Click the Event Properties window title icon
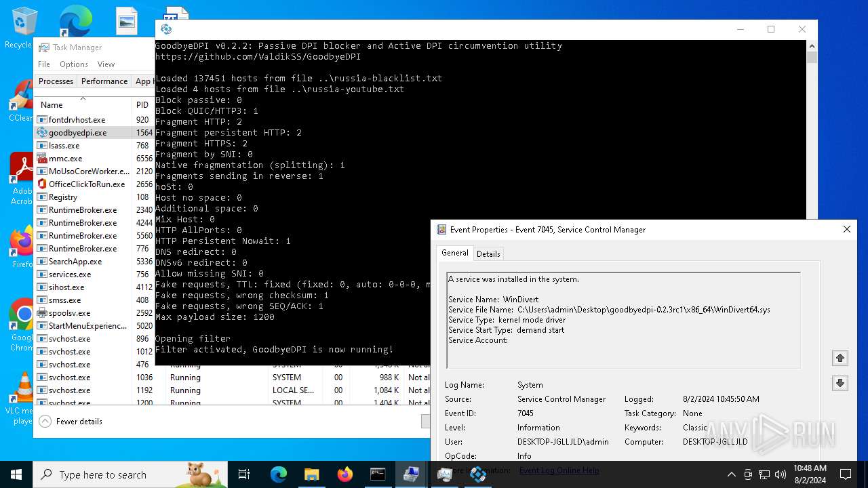The width and height of the screenshot is (868, 488). tap(441, 230)
